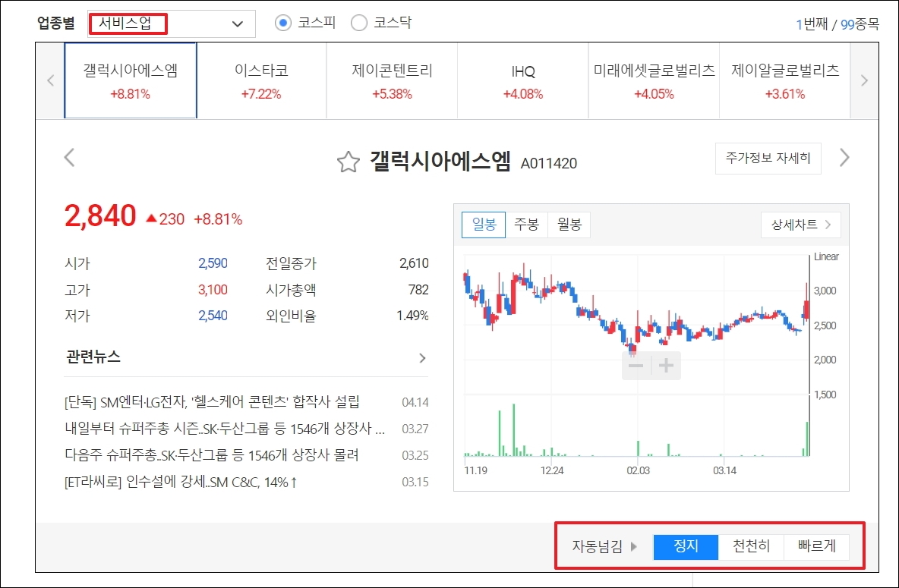899x588 pixels.
Task: Click the 시가총액 value 782
Action: click(418, 290)
